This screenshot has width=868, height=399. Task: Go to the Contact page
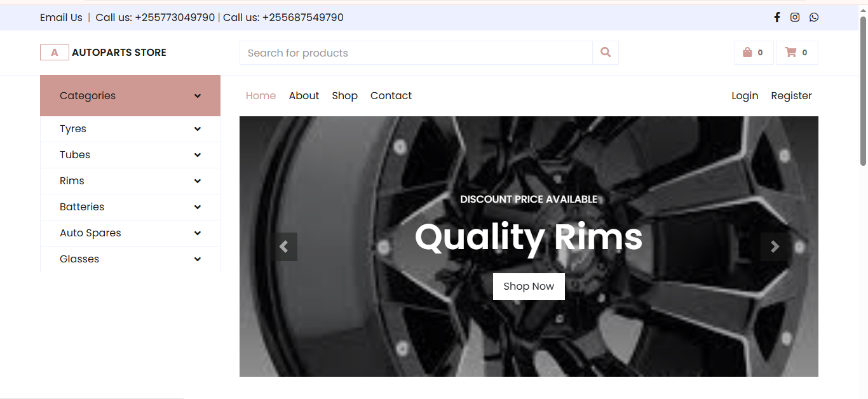click(391, 96)
